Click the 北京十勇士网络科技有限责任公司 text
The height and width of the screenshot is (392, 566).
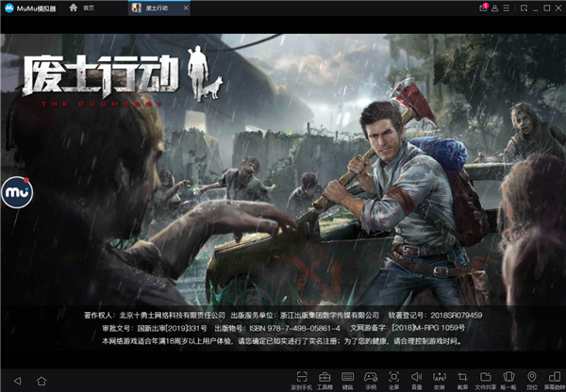173,316
